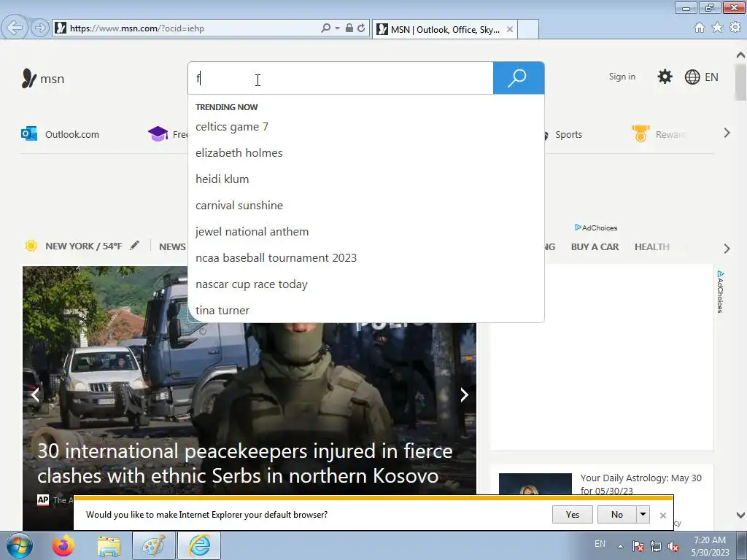Screen dimensions: 747x560
Task: Click the vertical AdChoices icon beside ad
Action: 720,292
